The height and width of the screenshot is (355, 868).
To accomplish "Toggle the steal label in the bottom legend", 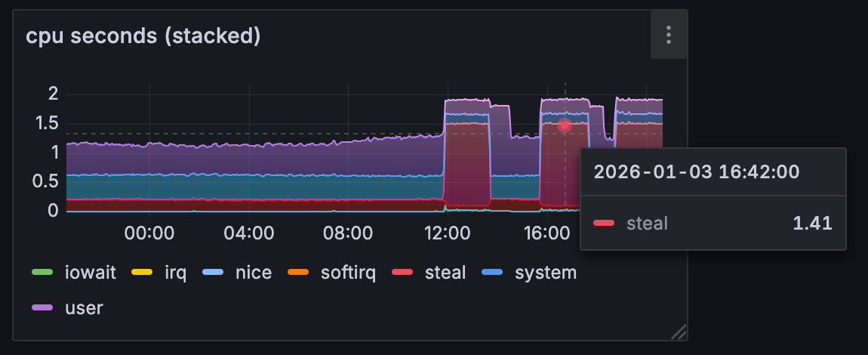I will (445, 273).
